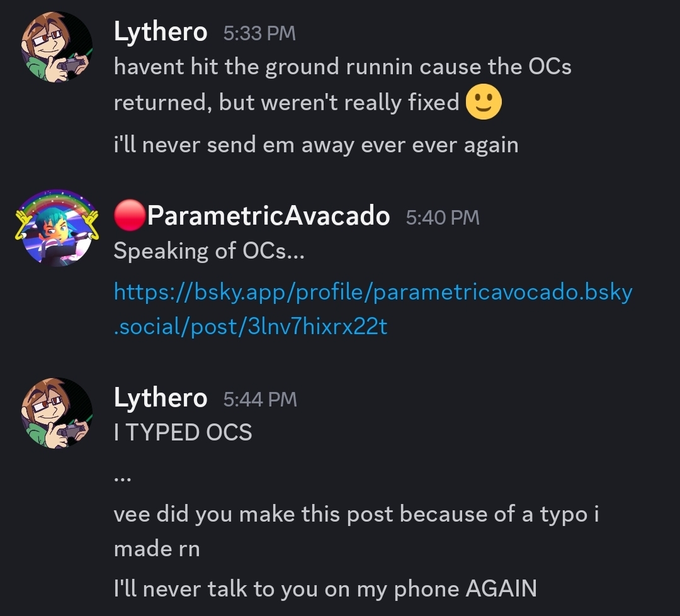Click Lythero's avatar on the 5:33 PM message
This screenshot has height=616, width=680.
coord(57,47)
